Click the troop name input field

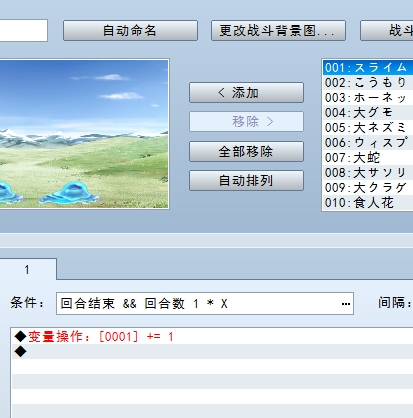(23, 31)
